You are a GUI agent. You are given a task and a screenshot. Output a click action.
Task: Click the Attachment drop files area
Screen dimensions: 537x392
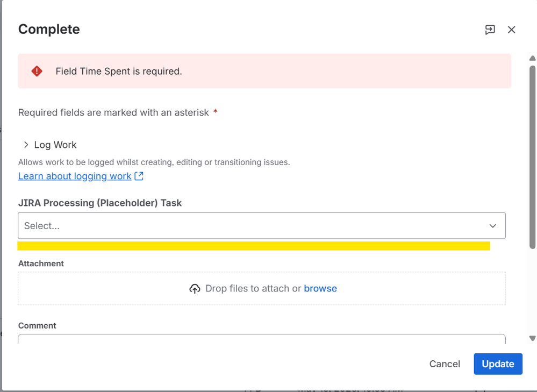[x=262, y=289]
